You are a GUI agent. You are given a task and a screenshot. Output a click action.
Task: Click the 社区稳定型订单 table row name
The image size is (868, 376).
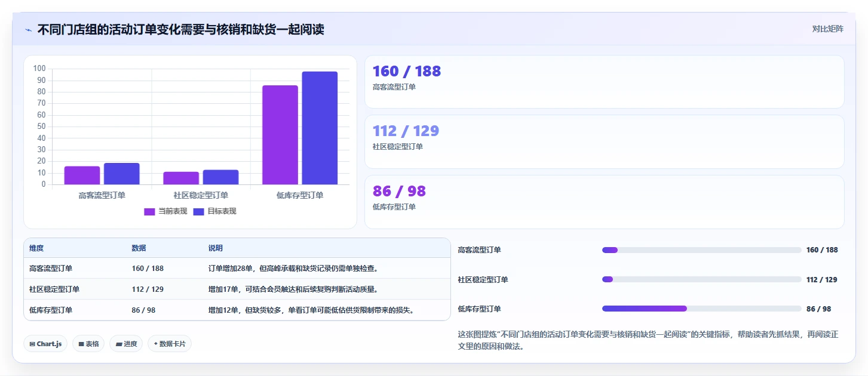(54, 289)
